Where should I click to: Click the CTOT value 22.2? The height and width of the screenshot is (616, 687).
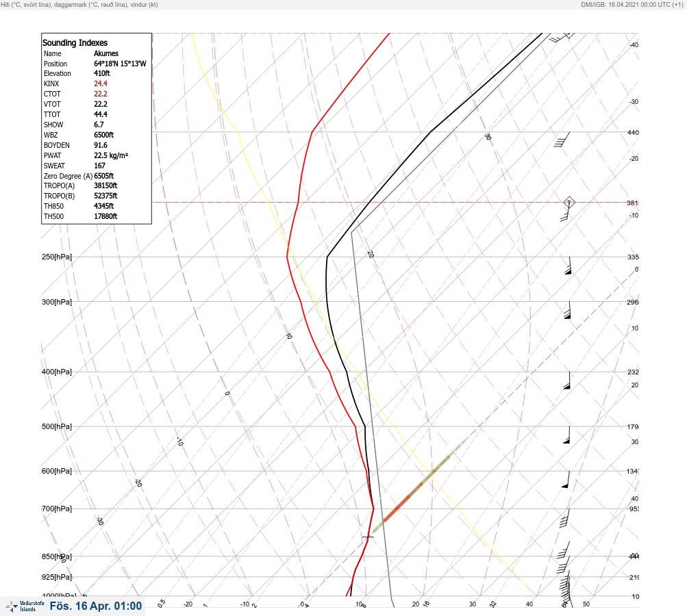tap(100, 94)
